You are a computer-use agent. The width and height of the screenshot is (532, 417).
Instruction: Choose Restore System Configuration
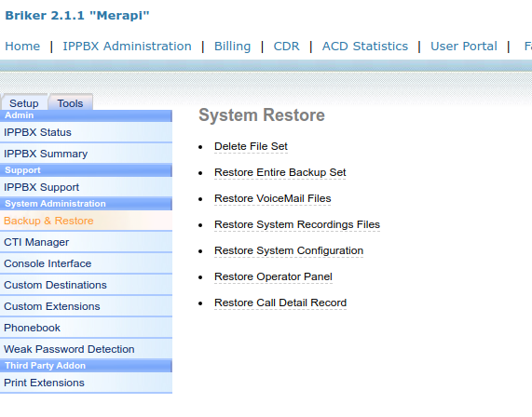[289, 251]
